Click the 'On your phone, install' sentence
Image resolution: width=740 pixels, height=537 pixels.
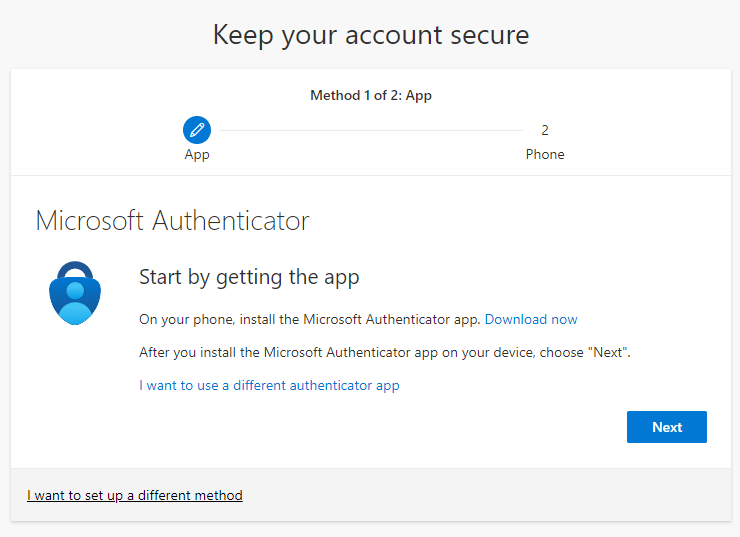point(310,319)
